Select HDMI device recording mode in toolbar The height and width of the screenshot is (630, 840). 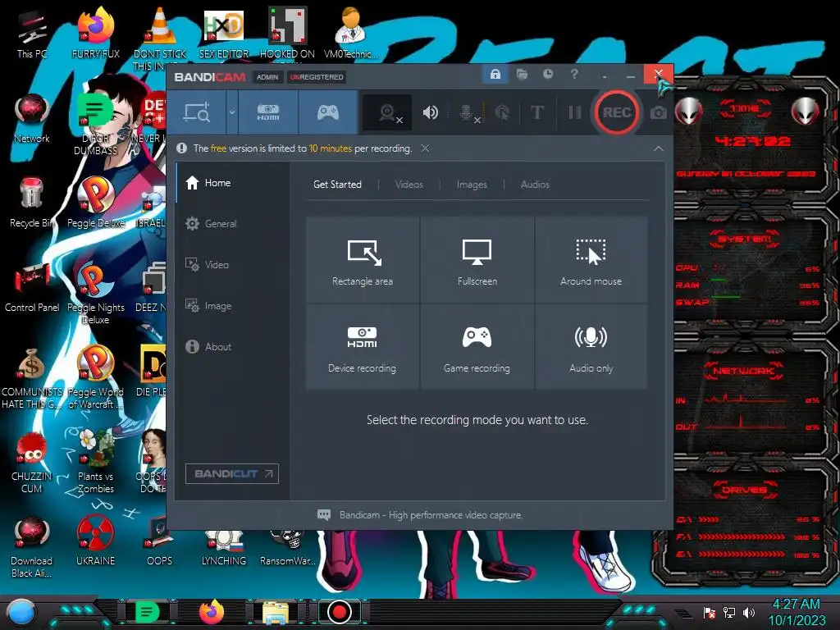click(268, 112)
